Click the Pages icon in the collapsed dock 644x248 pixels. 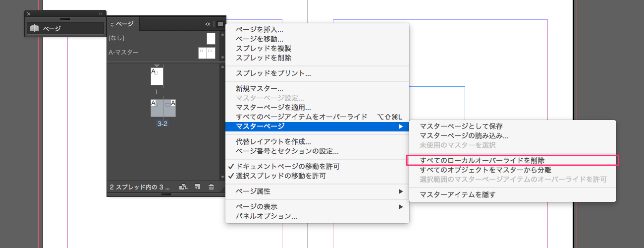(x=35, y=29)
